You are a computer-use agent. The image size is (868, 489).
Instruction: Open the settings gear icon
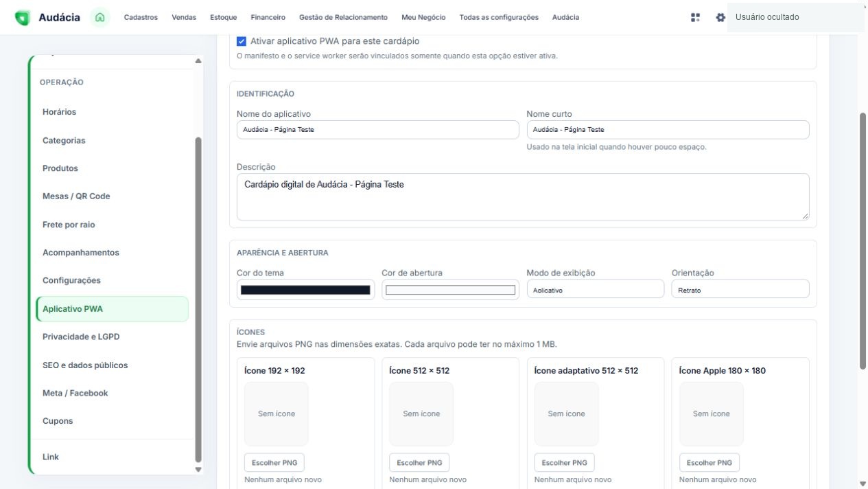[x=720, y=17]
